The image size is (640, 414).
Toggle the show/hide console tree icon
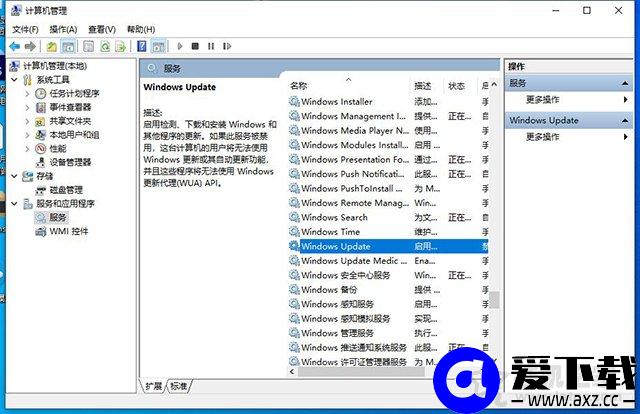(x=68, y=47)
